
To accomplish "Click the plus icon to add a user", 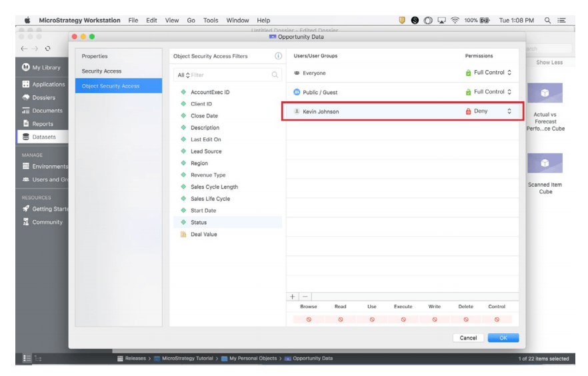I will [293, 296].
